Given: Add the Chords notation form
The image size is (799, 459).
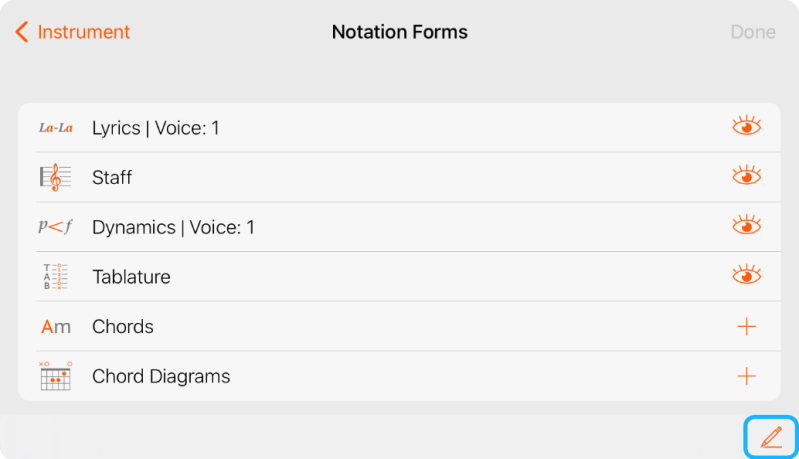Looking at the screenshot, I should pos(746,327).
